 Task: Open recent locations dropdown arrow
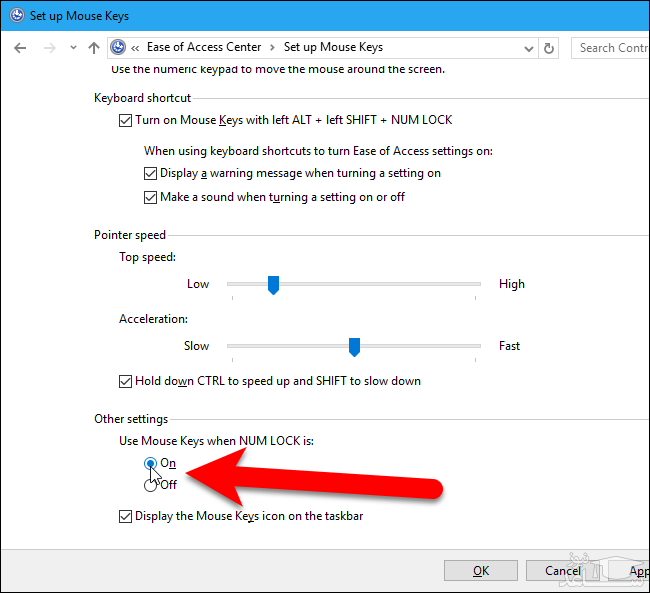click(x=71, y=48)
